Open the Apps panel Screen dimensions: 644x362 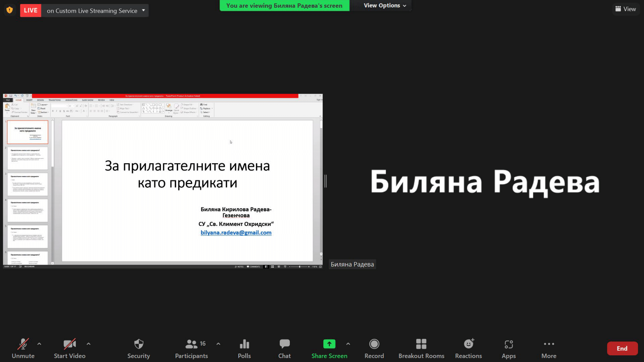[x=508, y=348]
